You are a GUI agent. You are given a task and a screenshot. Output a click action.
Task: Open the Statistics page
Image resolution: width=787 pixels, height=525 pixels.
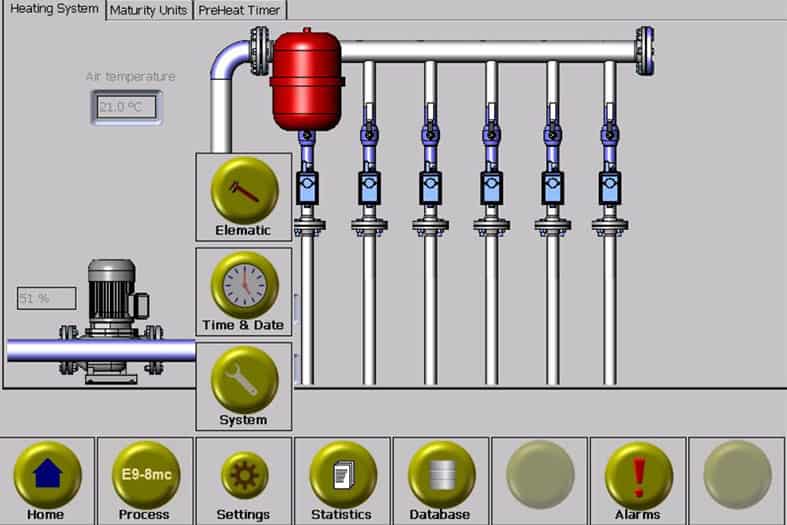pyautogui.click(x=342, y=474)
